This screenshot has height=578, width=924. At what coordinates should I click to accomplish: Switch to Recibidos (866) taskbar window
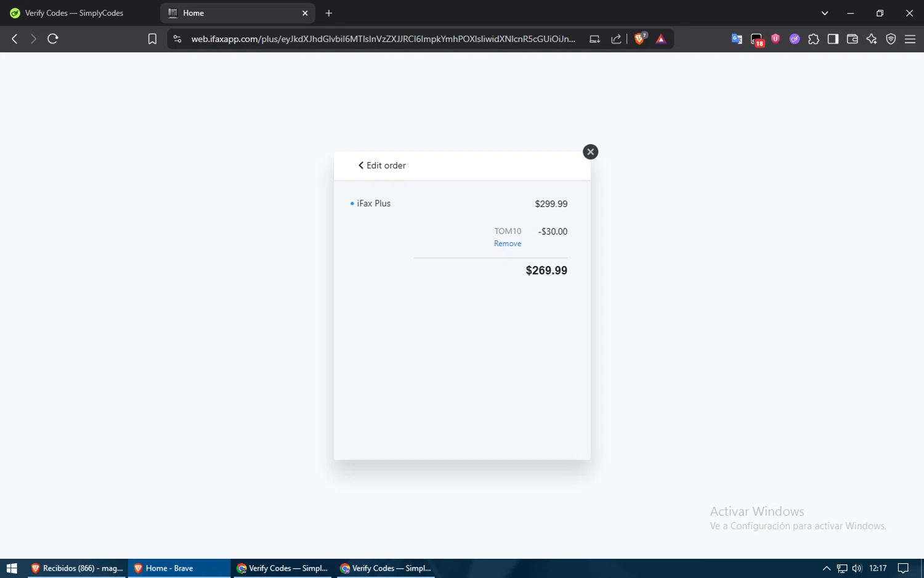(78, 568)
